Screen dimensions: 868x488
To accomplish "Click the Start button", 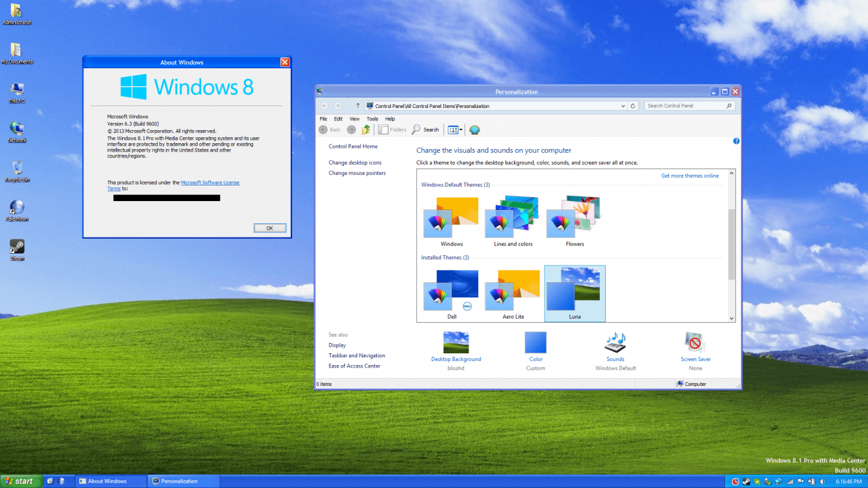I will pos(21,481).
